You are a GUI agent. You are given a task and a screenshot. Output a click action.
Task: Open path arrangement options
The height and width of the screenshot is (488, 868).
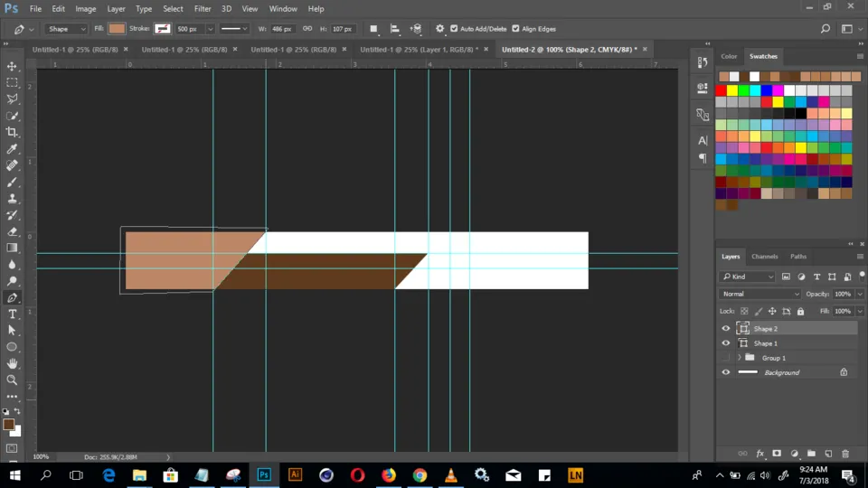[416, 29]
